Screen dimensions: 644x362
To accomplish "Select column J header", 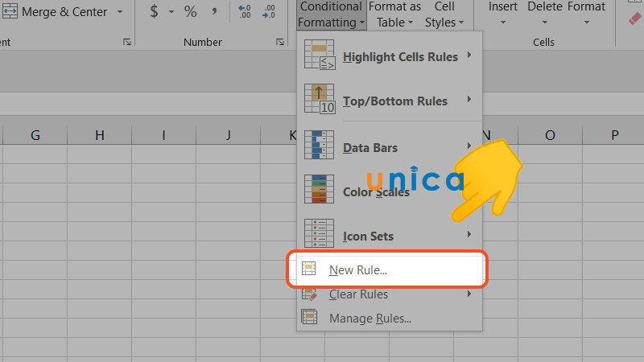I will click(x=229, y=135).
